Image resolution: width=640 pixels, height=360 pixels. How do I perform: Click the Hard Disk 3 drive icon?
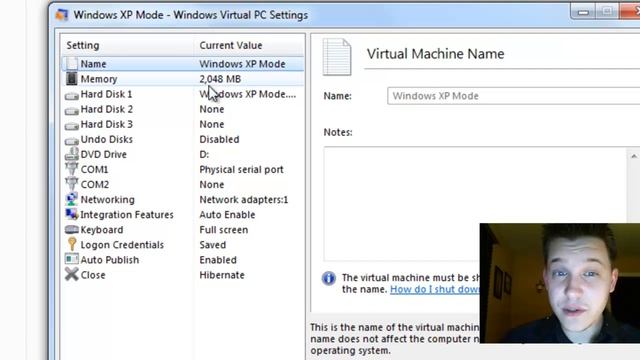coord(72,126)
